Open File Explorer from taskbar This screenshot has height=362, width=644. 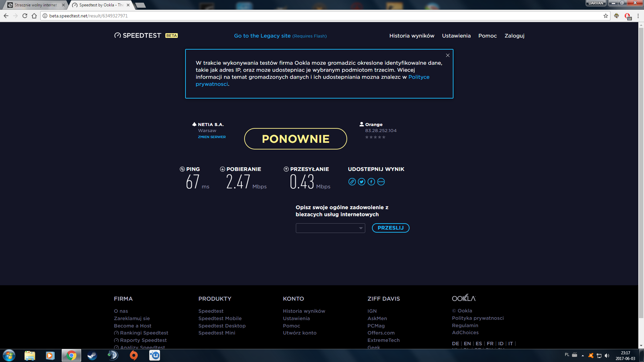[x=30, y=355]
